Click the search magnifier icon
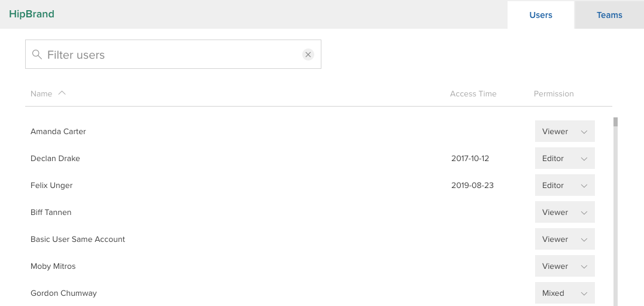 coord(37,54)
